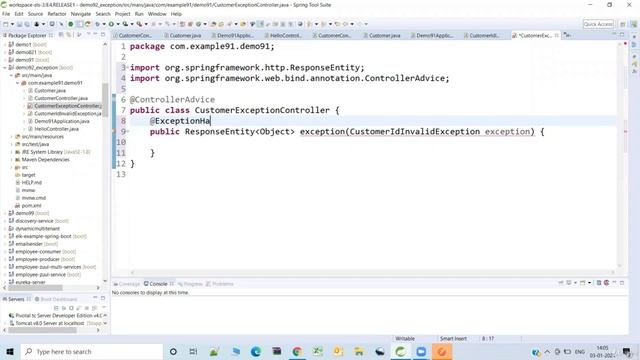This screenshot has width=640, height=360.
Task: Open the File menu
Action: pyautogui.click(x=6, y=14)
